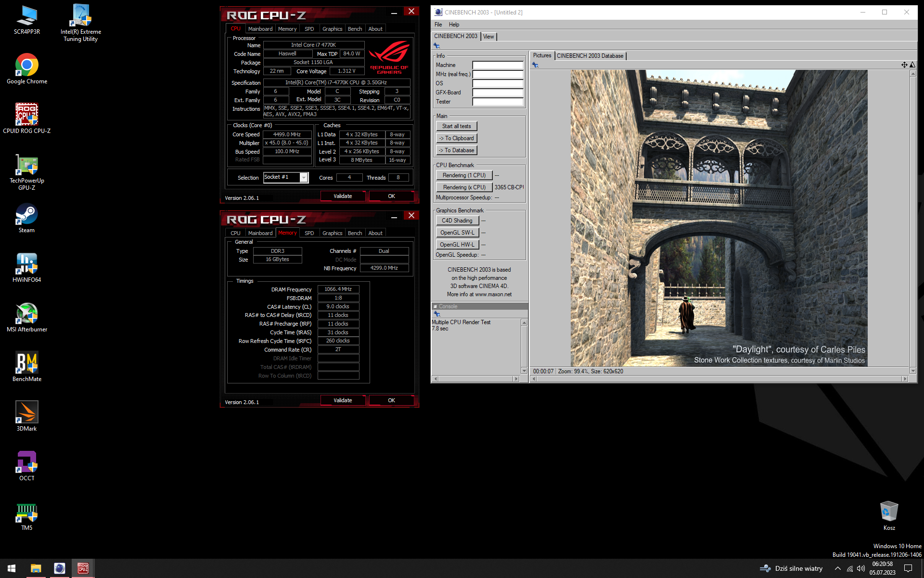Open SCR4PP3R desktop shortcut
The image size is (924, 578).
26,20
